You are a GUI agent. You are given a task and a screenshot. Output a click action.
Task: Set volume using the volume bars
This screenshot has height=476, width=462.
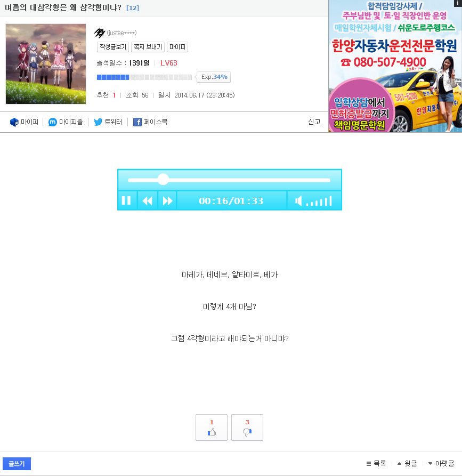coord(319,201)
